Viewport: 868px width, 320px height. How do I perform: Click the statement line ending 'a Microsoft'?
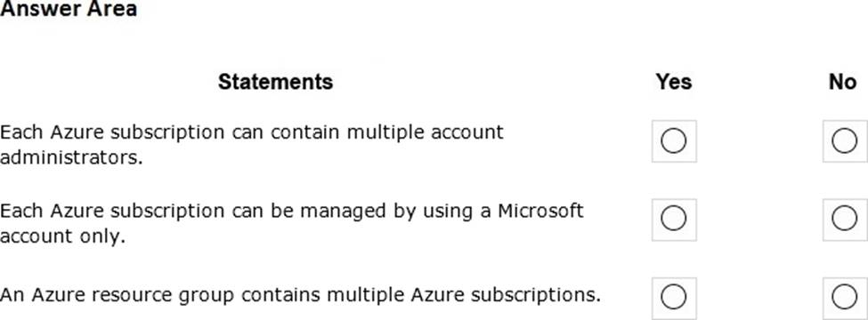point(292,212)
